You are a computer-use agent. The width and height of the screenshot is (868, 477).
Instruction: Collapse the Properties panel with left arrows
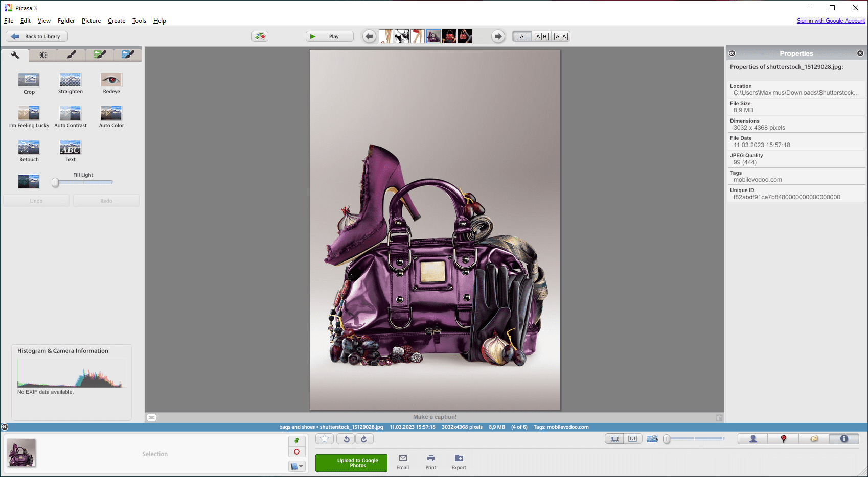click(732, 53)
